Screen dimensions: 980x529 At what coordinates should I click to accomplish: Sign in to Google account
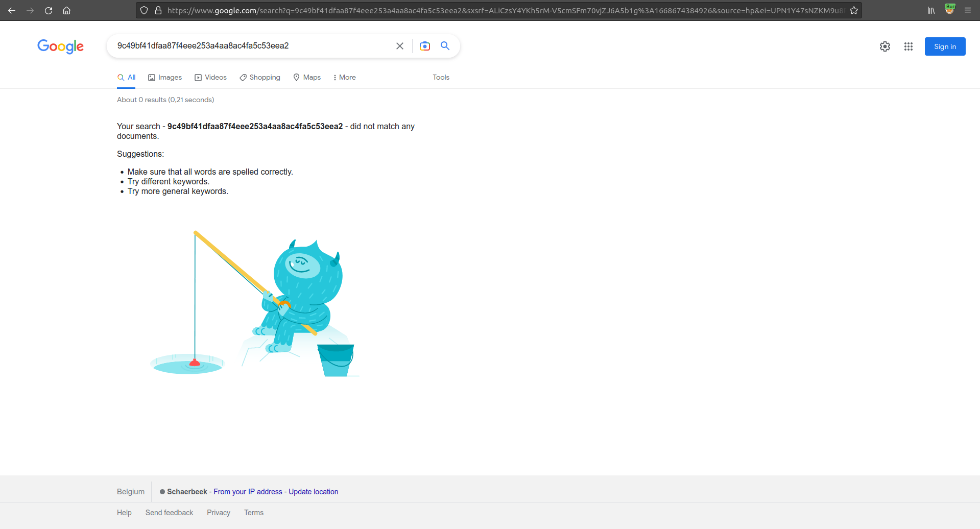945,46
